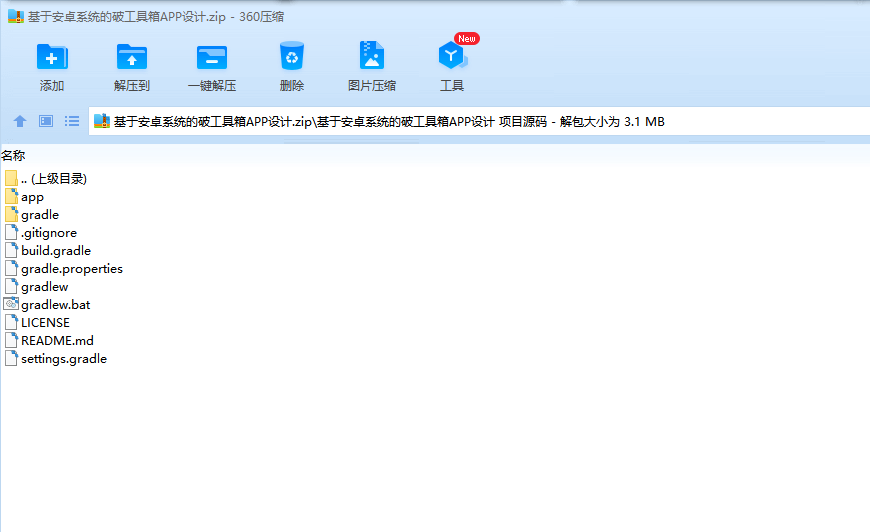Select the gradlew file
This screenshot has width=870, height=532.
click(x=36, y=287)
